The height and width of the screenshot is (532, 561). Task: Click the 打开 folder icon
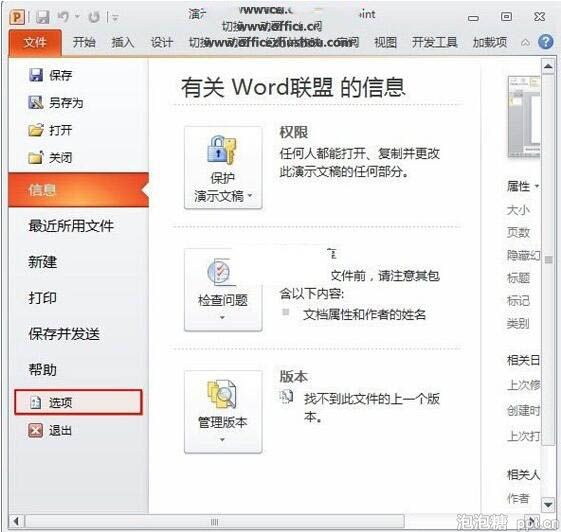[36, 130]
